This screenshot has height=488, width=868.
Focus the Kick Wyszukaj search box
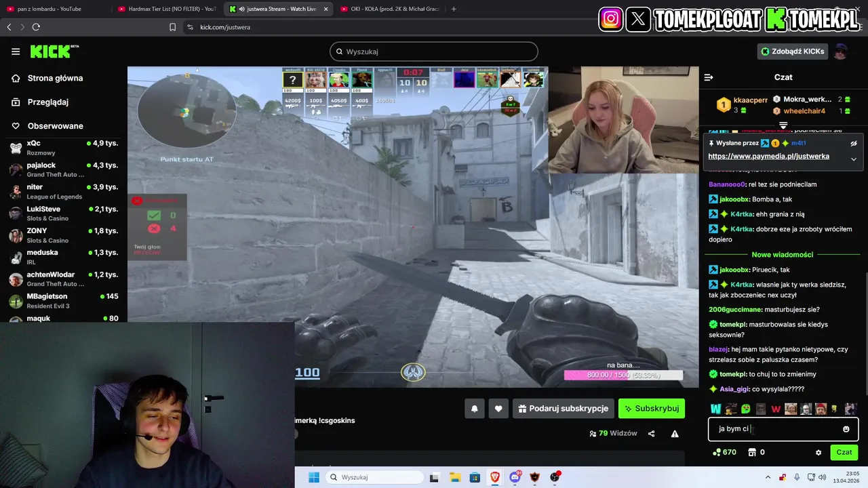pos(434,52)
